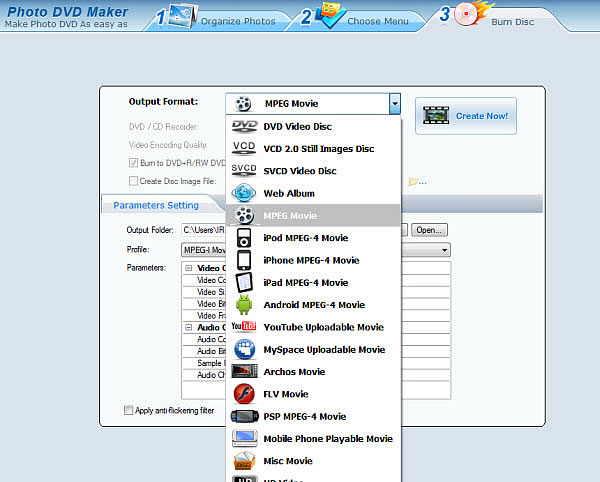Choose DVD Video Disc from the list
This screenshot has width=600, height=482.
coord(313,127)
